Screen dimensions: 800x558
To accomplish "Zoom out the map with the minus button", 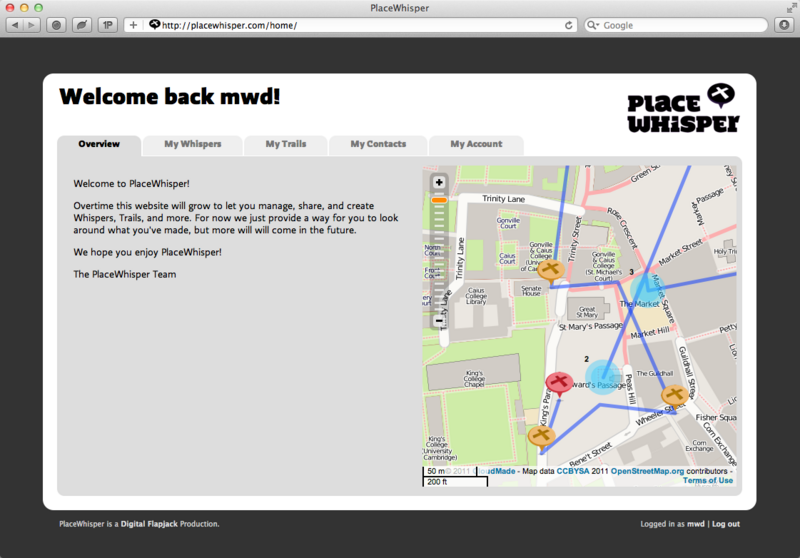I will click(x=439, y=321).
